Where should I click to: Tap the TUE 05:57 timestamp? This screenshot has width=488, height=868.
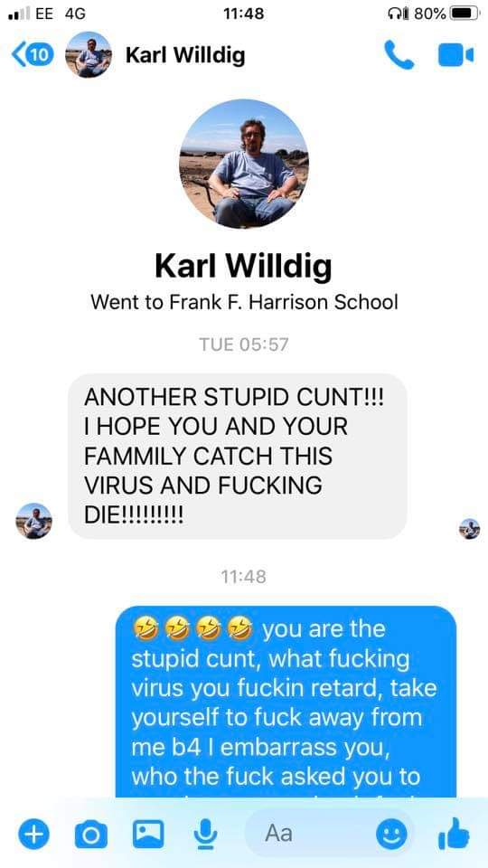tap(244, 344)
